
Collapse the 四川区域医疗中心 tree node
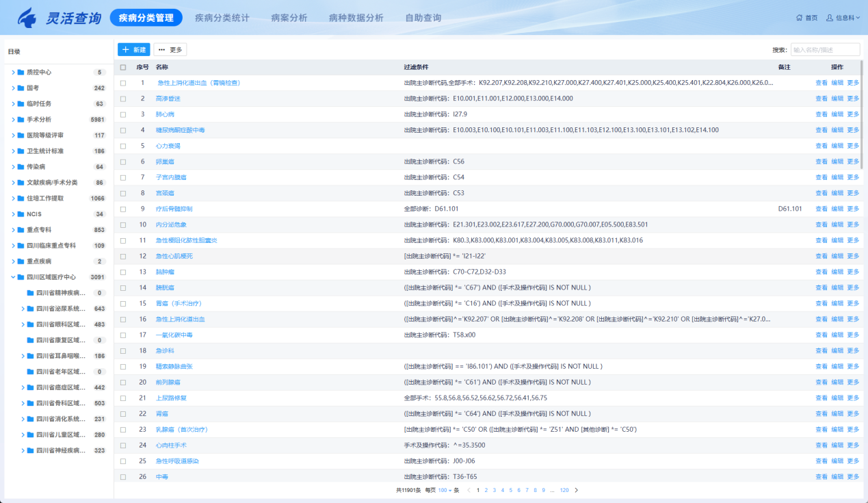point(12,277)
